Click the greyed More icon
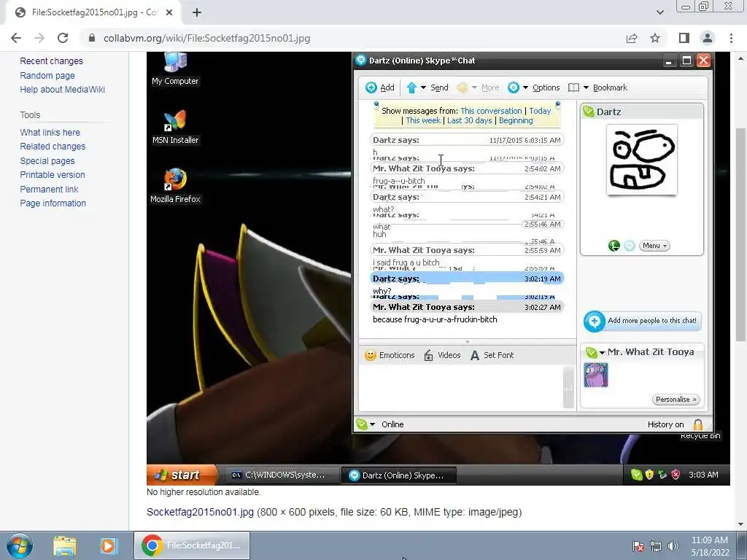 click(462, 87)
